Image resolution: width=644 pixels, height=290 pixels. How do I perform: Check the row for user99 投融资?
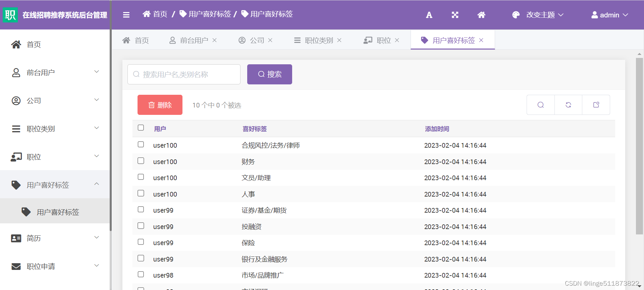pos(141,226)
